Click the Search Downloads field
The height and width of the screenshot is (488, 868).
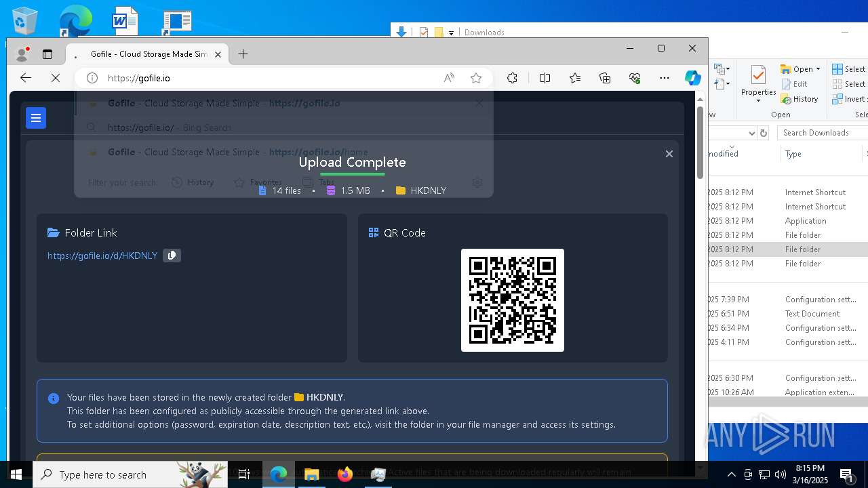(x=823, y=133)
